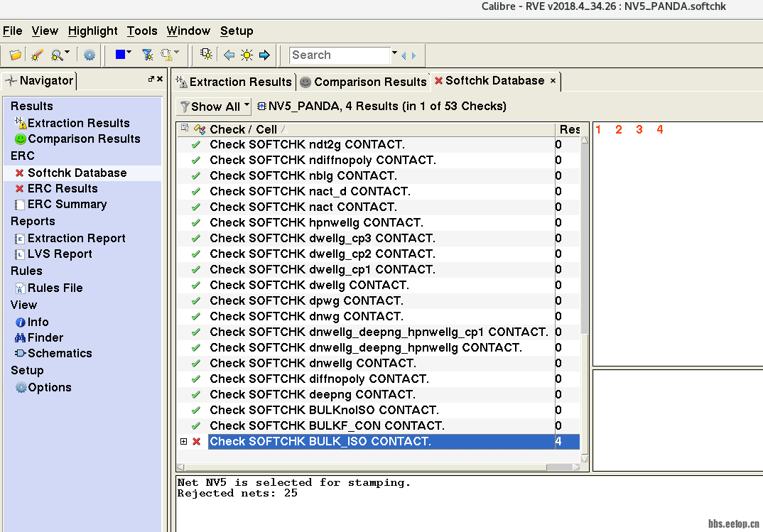
Task: Select Check SOFTCHK dwellg_cp2 CONTACT row
Action: 379,254
